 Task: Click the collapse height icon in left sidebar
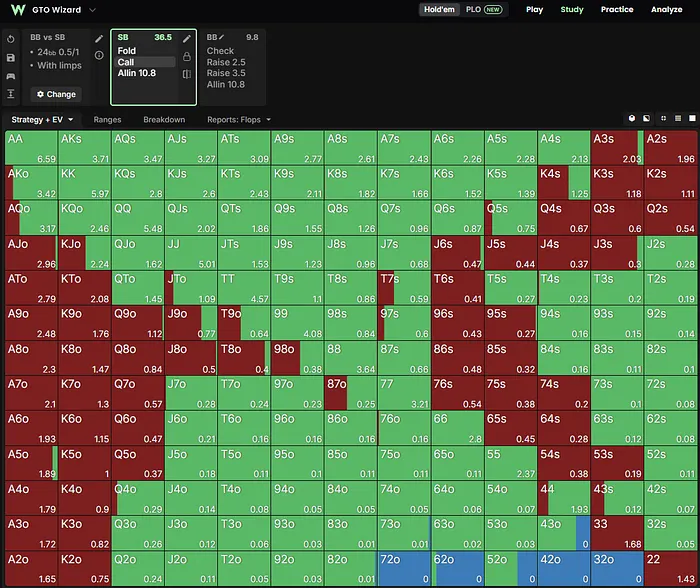coord(11,94)
